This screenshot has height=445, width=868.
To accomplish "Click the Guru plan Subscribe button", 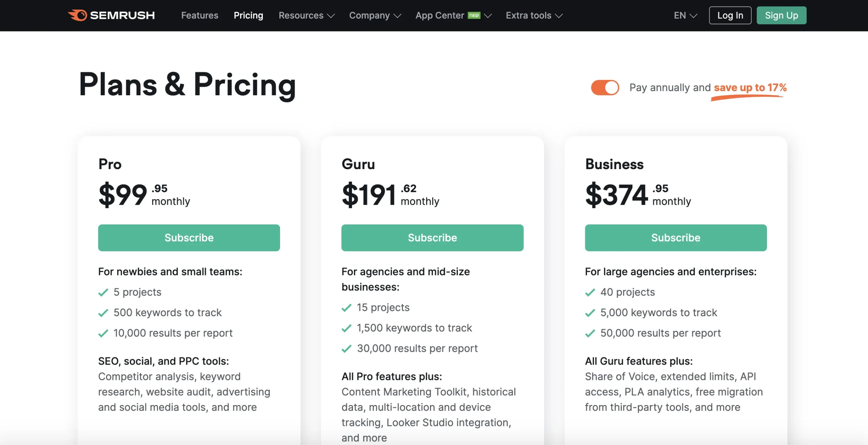I will click(433, 237).
